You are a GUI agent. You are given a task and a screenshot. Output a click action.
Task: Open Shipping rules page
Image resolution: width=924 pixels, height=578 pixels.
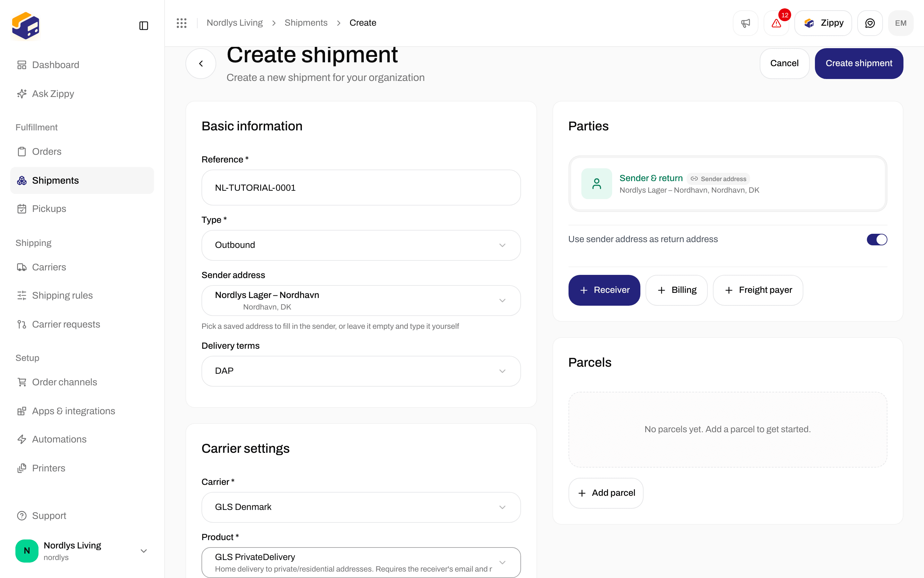82,295
